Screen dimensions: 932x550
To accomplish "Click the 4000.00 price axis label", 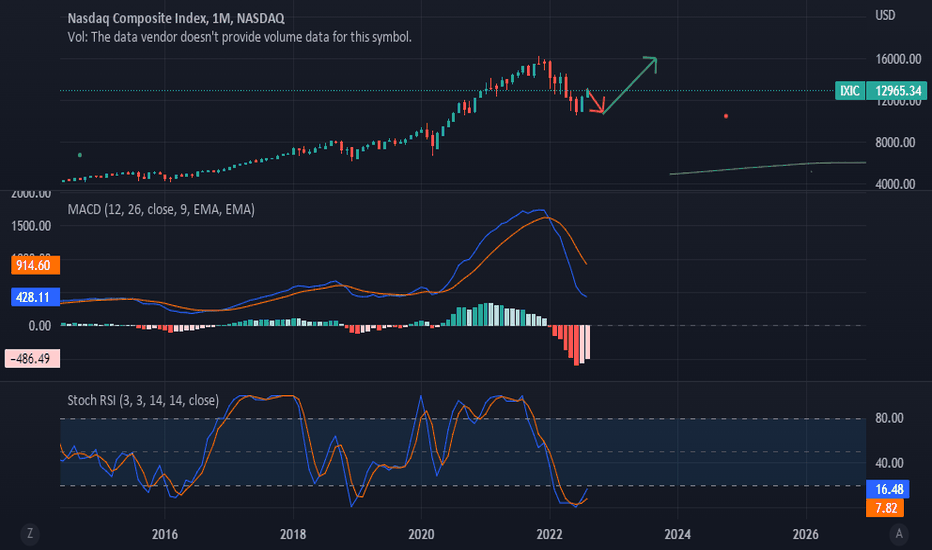I will coord(895,184).
